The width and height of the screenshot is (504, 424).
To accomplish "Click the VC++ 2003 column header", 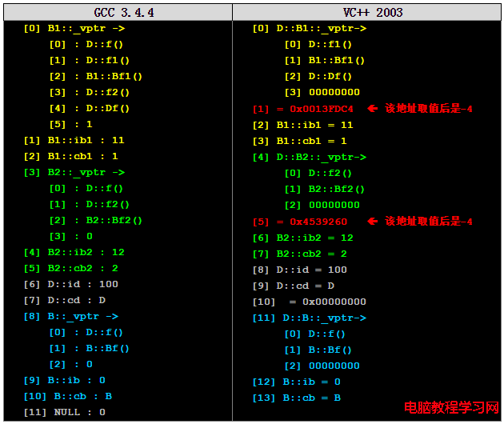I will tap(366, 13).
